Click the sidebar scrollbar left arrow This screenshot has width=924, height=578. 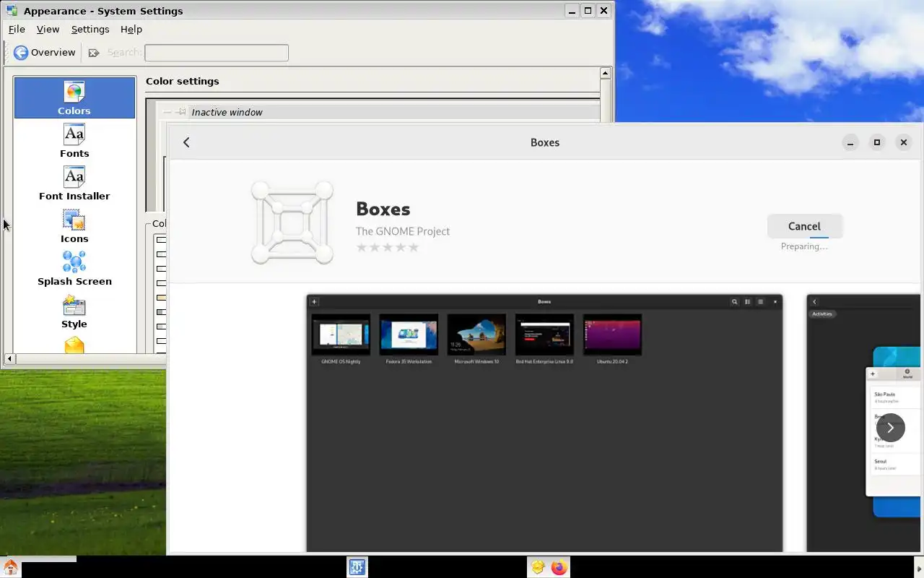(x=9, y=358)
